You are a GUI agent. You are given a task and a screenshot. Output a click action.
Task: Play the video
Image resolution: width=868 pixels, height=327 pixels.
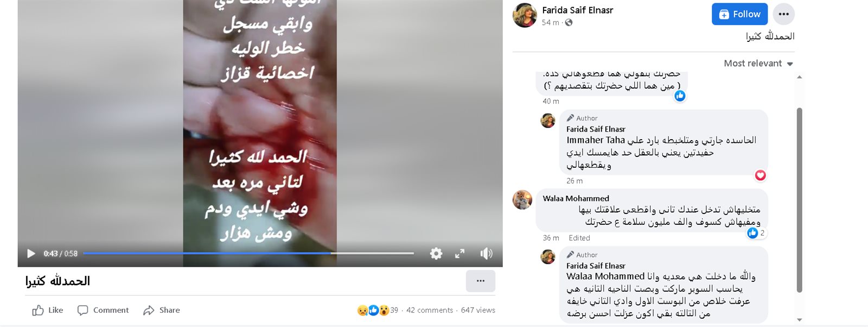tap(31, 254)
